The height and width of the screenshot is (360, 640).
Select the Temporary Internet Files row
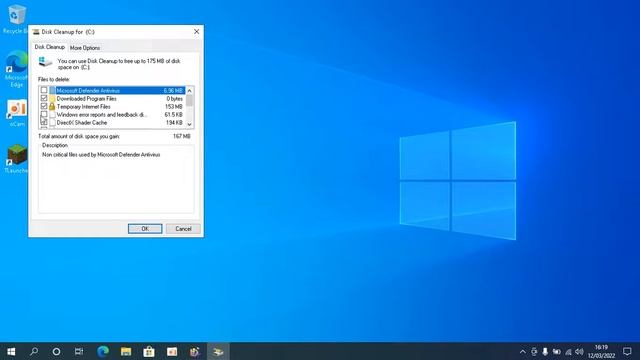point(113,106)
